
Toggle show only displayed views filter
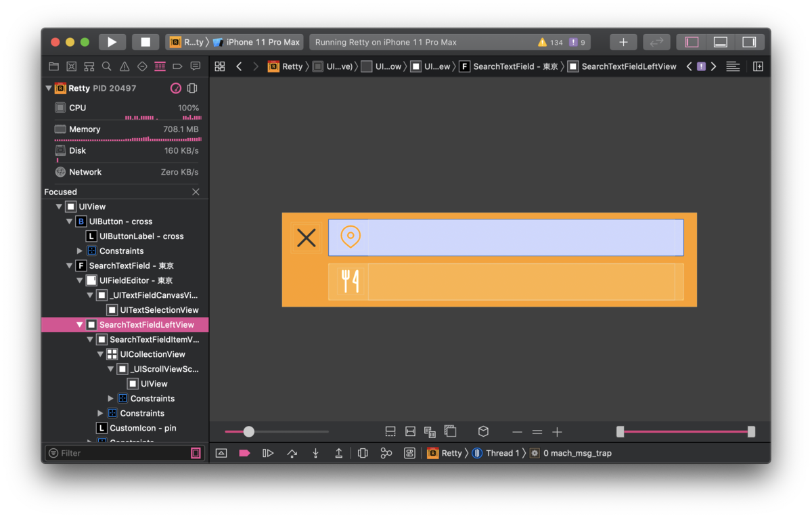tap(196, 453)
